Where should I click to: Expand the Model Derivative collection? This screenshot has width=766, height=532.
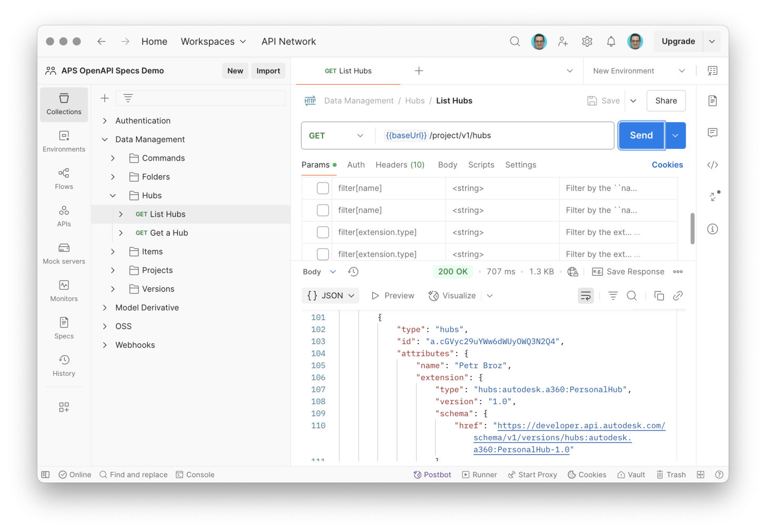tap(105, 308)
